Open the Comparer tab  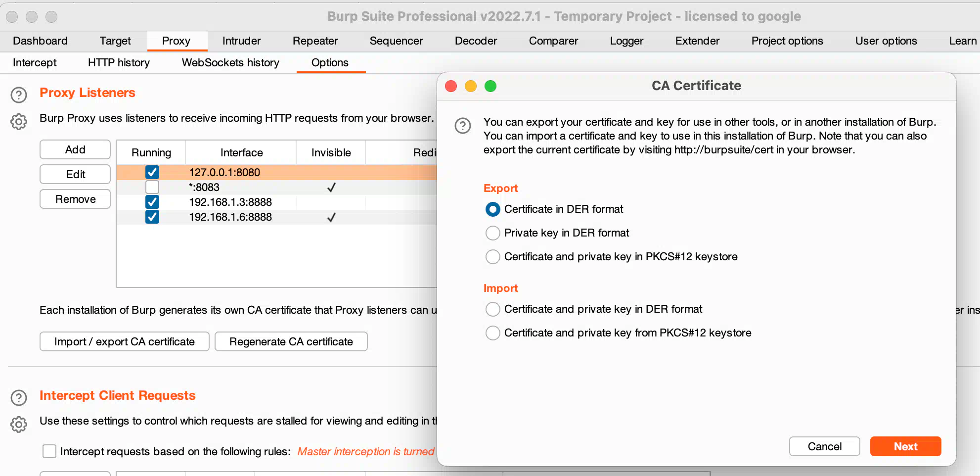coord(553,41)
